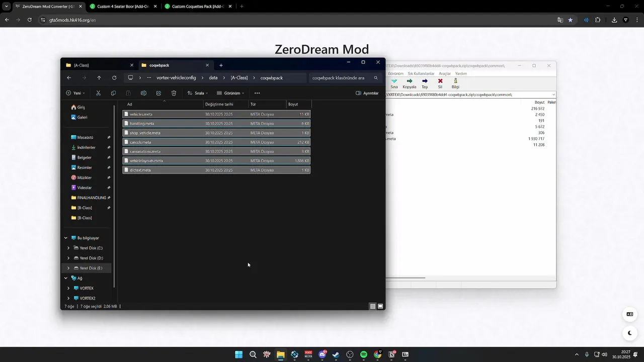Go up one folder with the Up arrow

point(99,78)
